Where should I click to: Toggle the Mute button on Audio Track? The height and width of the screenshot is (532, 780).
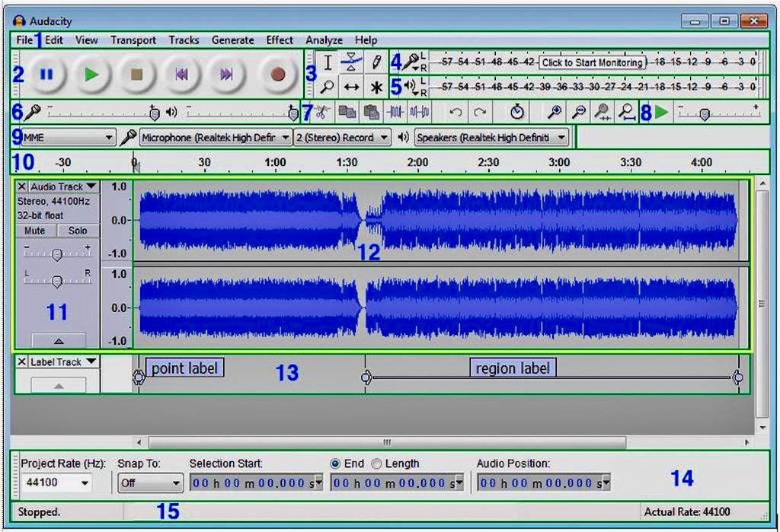35,231
